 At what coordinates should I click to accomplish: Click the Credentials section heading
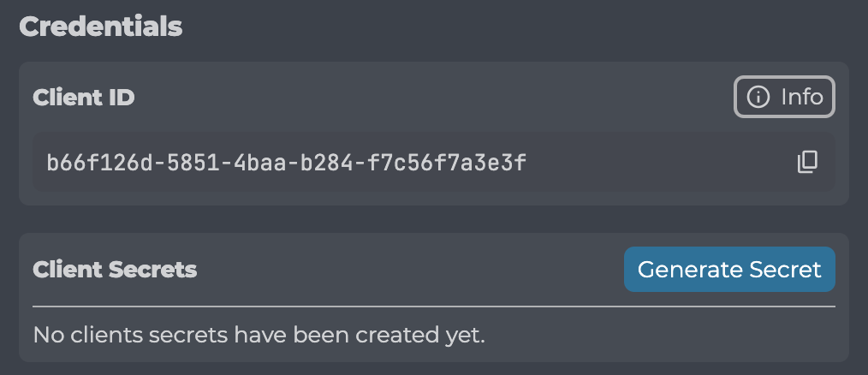(101, 27)
